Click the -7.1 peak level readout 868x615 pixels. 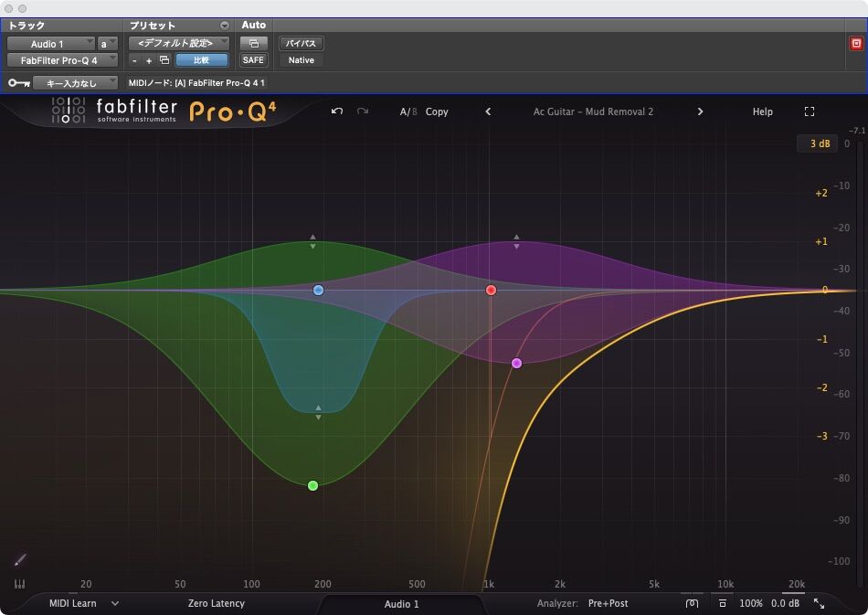(857, 131)
